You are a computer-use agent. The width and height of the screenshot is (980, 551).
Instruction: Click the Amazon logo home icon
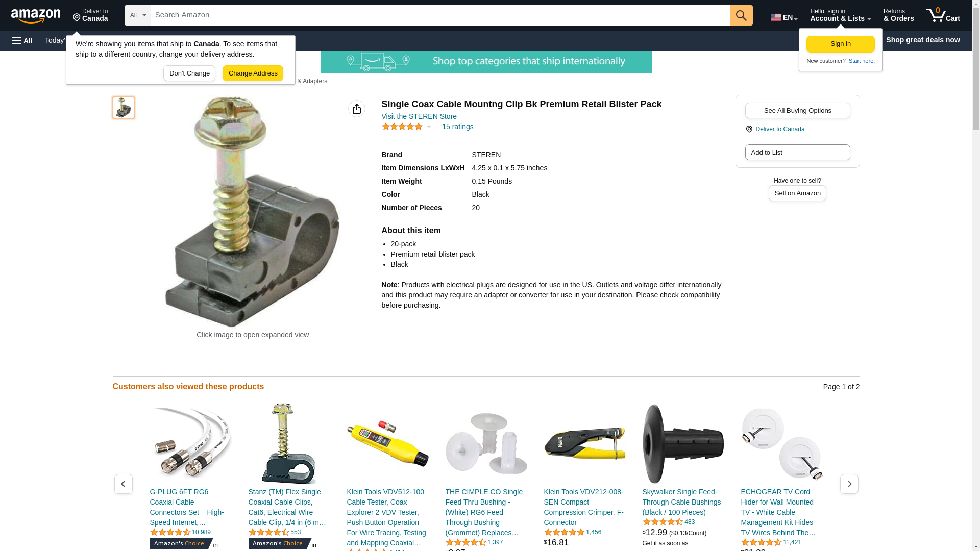point(36,16)
